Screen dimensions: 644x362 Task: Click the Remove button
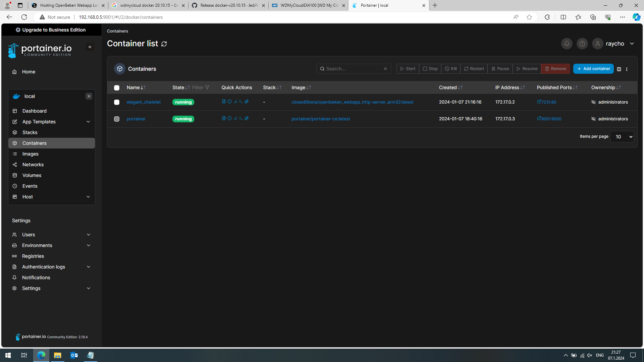pos(555,69)
